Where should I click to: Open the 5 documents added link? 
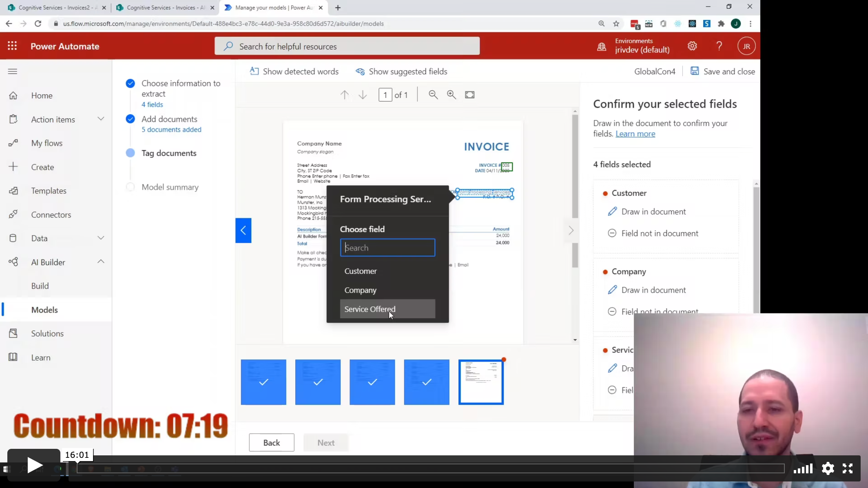pos(171,129)
